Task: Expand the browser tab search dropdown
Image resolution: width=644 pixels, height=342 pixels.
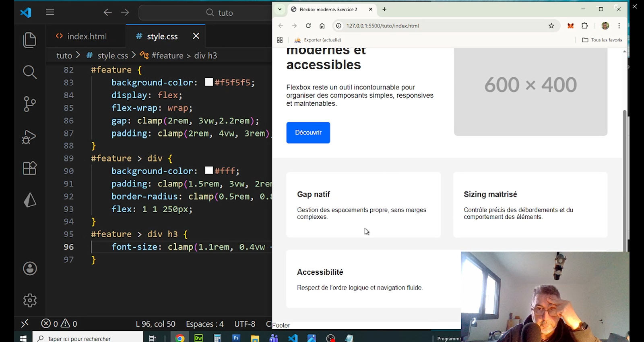Action: coord(280,9)
